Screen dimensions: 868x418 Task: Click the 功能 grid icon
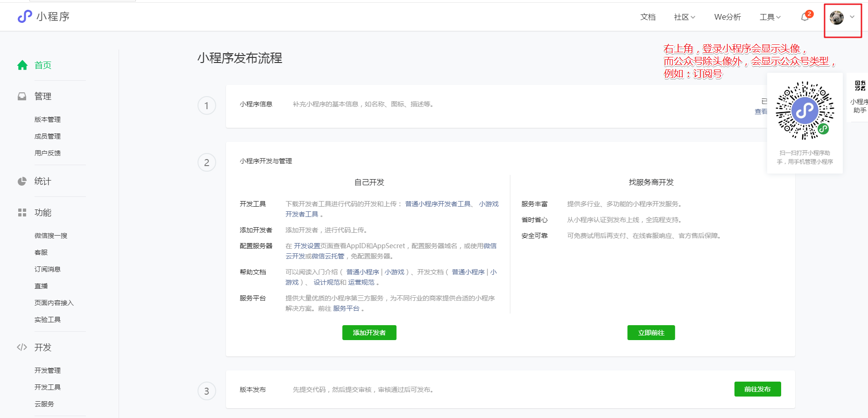(x=22, y=213)
